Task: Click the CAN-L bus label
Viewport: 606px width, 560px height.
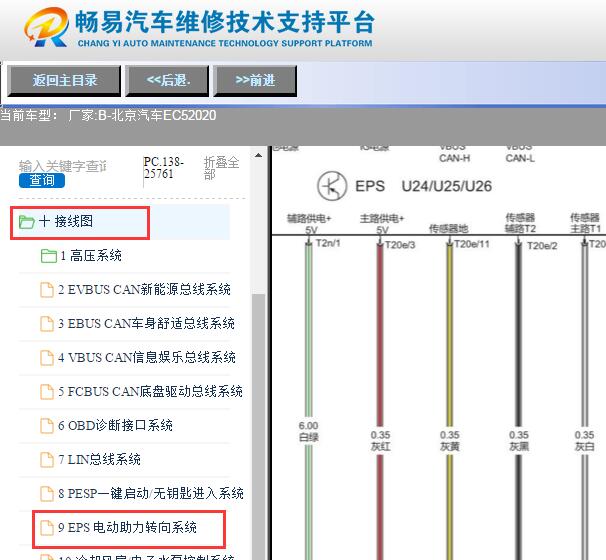Action: click(x=520, y=158)
